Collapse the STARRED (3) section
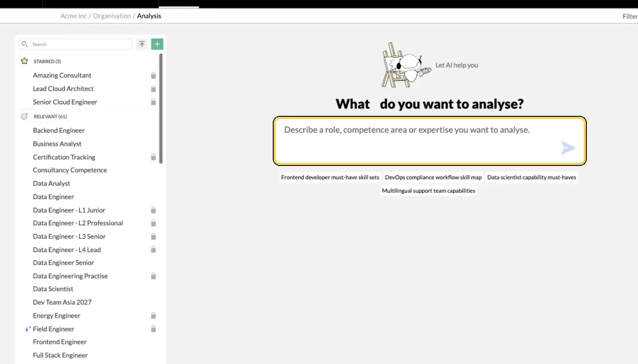This screenshot has width=638, height=364. (x=47, y=61)
